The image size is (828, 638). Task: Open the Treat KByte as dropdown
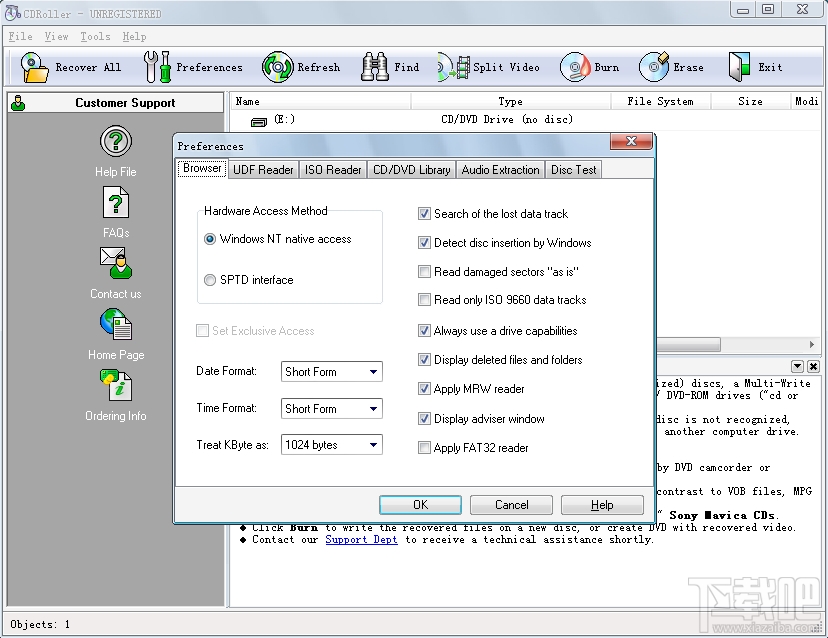coord(332,445)
